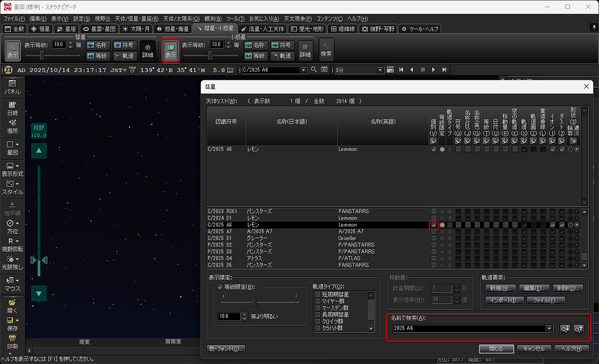Viewport: 599px width, 364px height.
Task: Click the asteroid 検索 search icon
Action: click(x=326, y=49)
